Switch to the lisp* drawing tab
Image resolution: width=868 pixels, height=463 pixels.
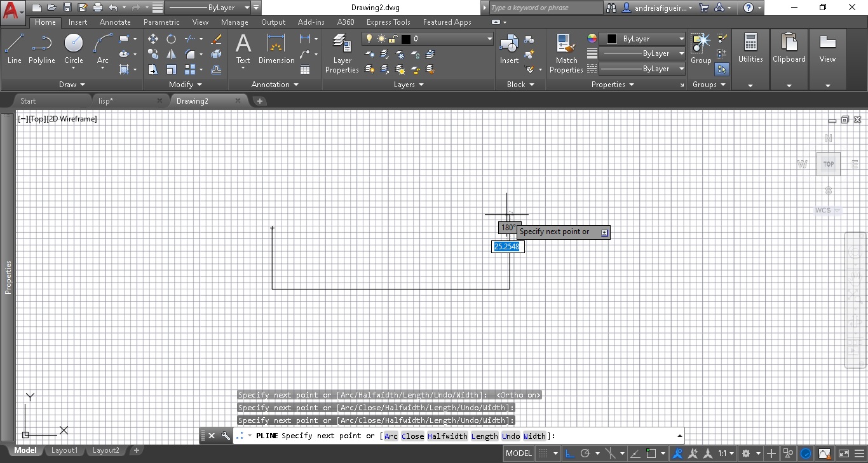coord(131,100)
